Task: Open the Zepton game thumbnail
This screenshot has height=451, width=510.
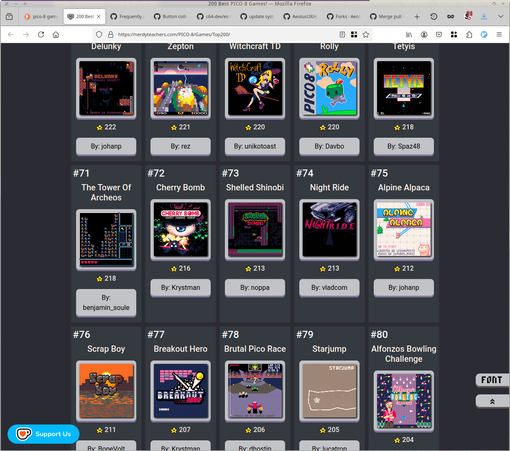Action: point(180,88)
